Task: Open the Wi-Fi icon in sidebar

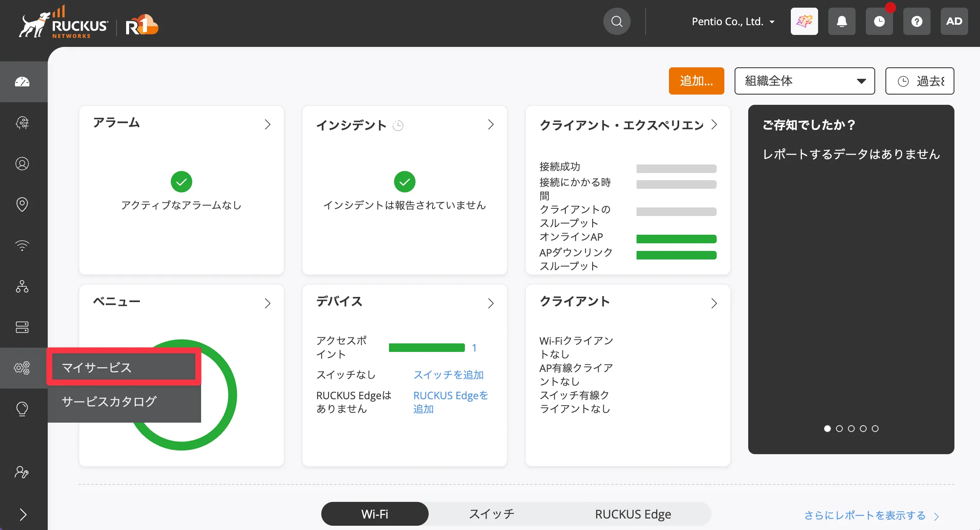Action: [x=22, y=245]
